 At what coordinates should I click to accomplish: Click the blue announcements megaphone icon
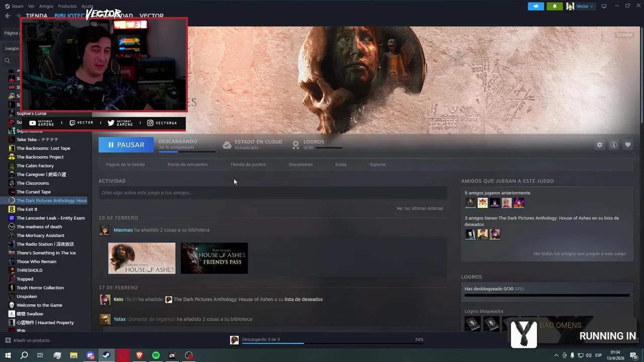pyautogui.click(x=536, y=6)
